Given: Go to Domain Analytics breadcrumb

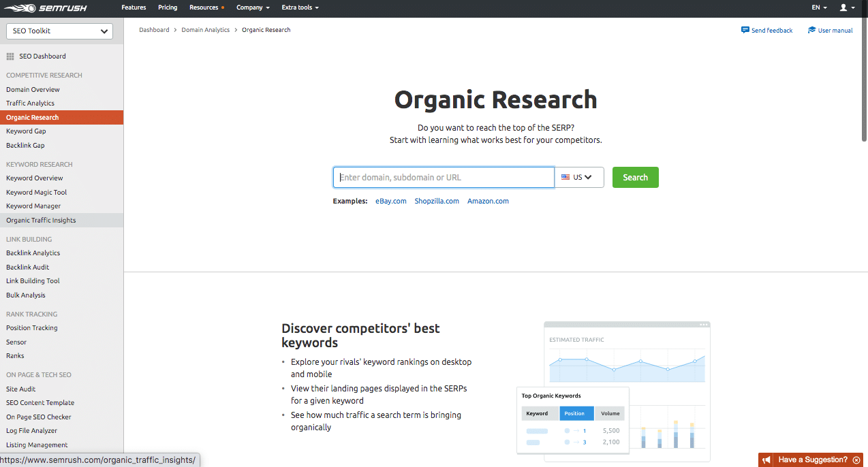Looking at the screenshot, I should pos(205,30).
